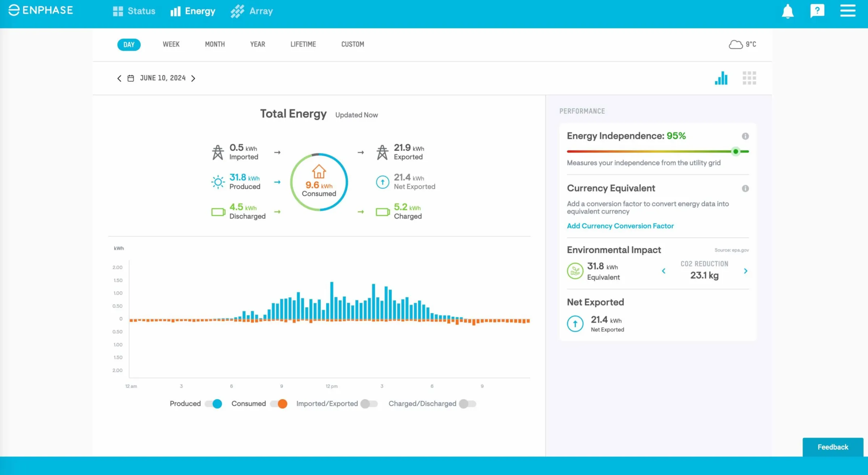Click the JUNE 10, 2024 date label

tap(163, 78)
